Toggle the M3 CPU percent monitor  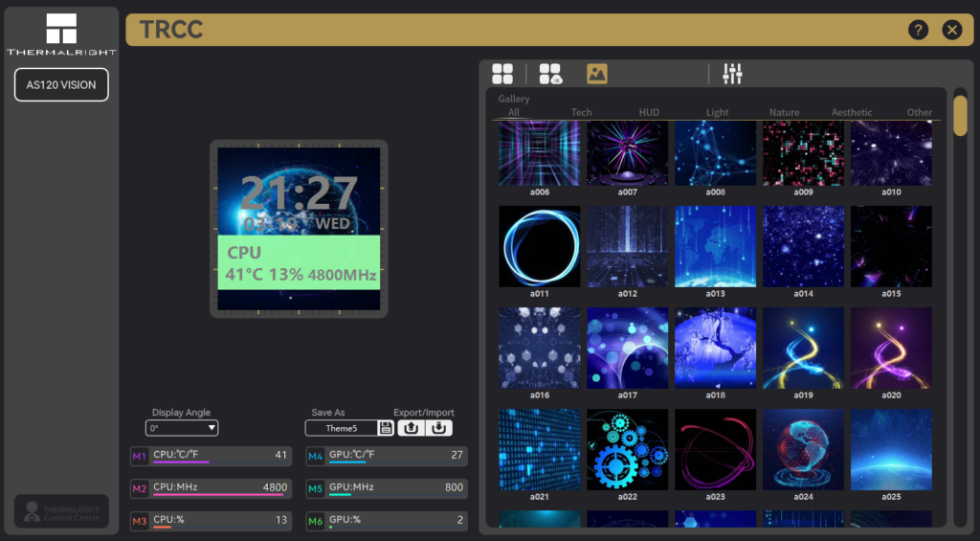140,521
